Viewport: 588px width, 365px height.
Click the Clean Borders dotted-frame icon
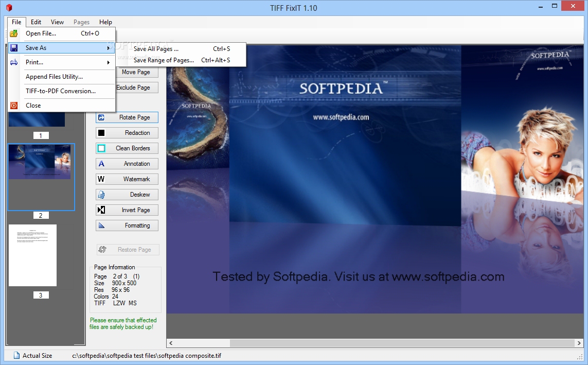tap(101, 148)
